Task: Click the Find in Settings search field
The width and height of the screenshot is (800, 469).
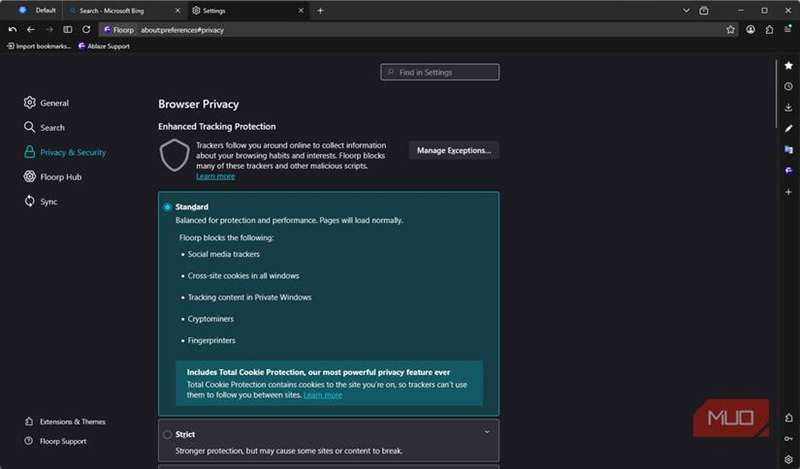Action: pos(440,72)
